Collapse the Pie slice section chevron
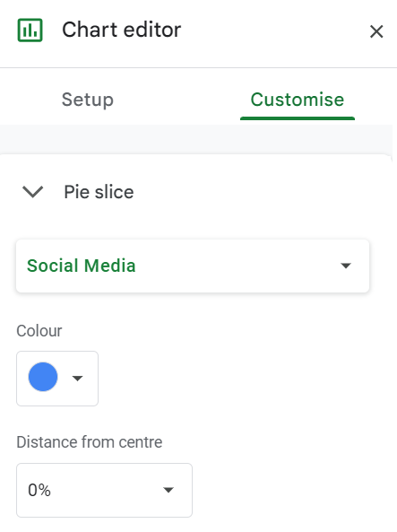This screenshot has width=397, height=532. point(32,192)
